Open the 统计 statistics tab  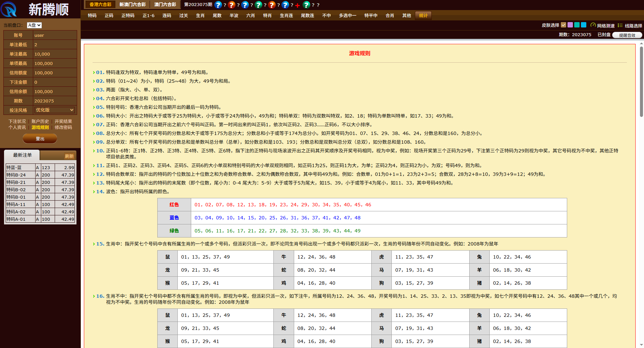click(x=423, y=15)
